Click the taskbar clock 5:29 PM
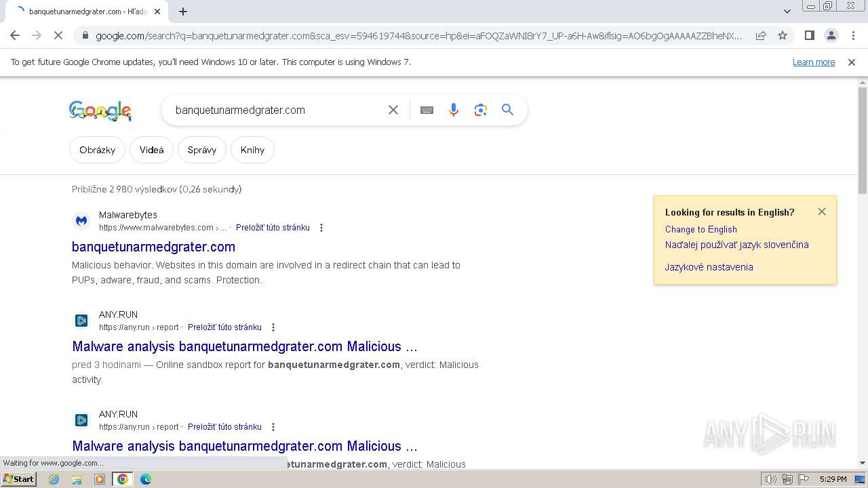 [x=833, y=479]
